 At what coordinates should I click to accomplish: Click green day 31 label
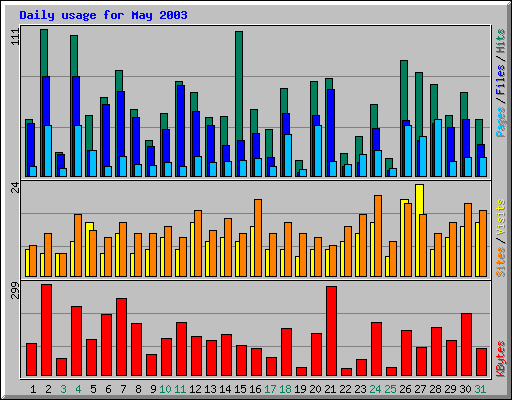point(480,389)
